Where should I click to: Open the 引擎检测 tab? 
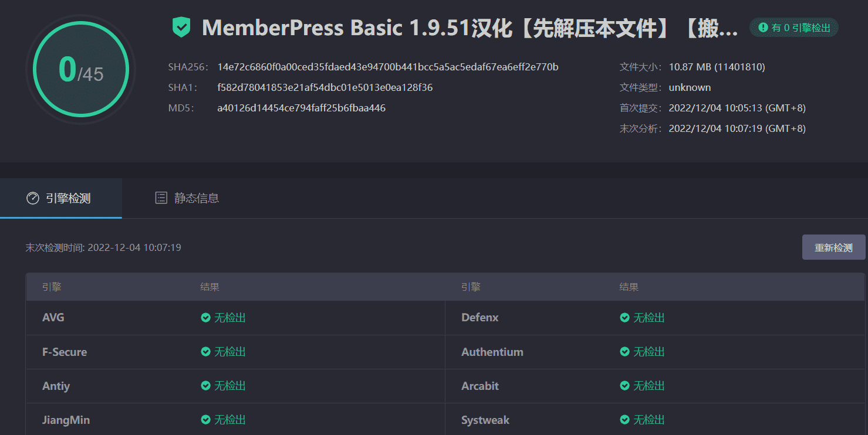point(61,198)
